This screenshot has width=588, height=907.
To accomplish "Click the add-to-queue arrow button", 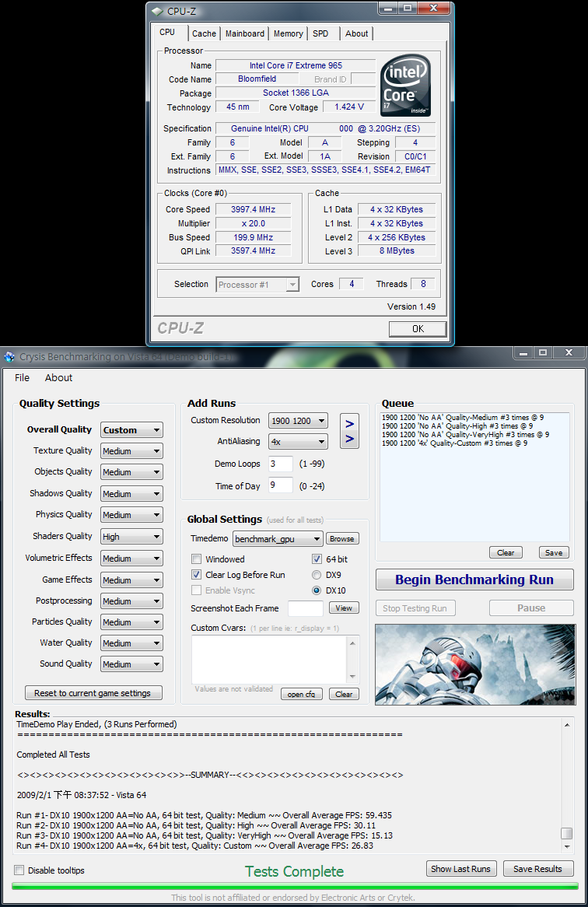I will pos(349,431).
